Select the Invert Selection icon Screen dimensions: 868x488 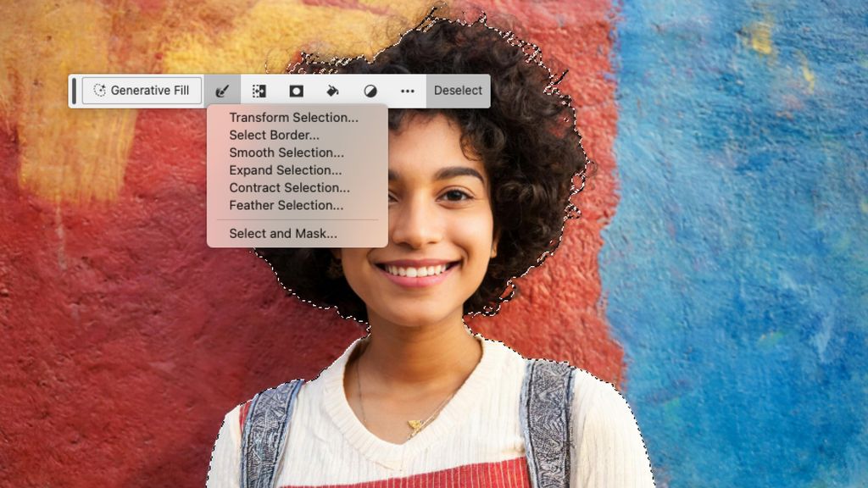259,91
